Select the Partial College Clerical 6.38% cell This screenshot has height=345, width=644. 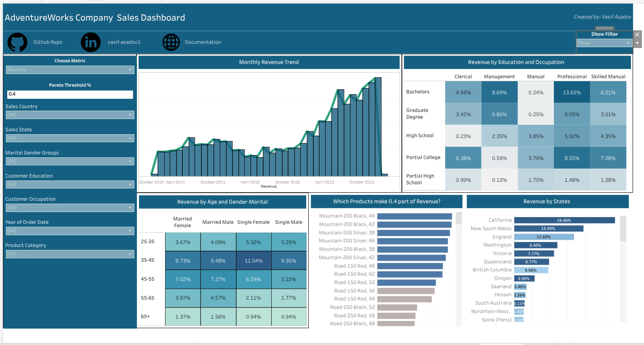point(463,158)
